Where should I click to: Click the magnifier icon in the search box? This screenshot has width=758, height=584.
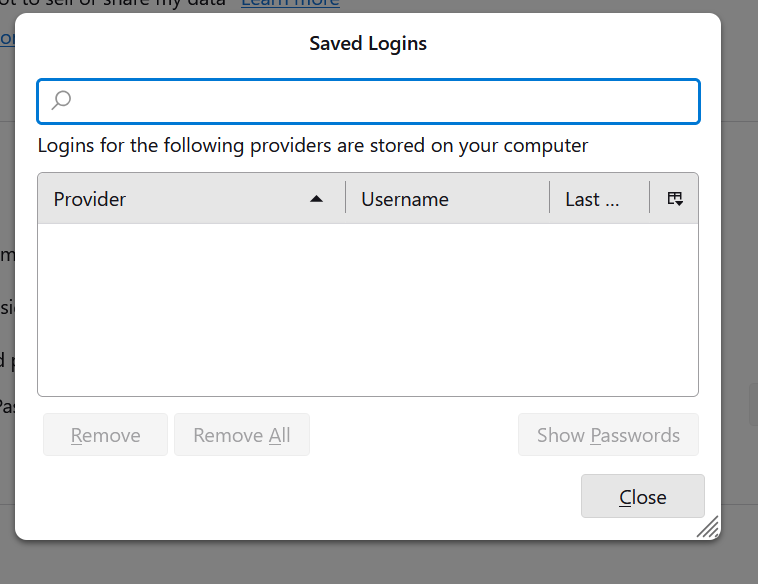(x=61, y=100)
